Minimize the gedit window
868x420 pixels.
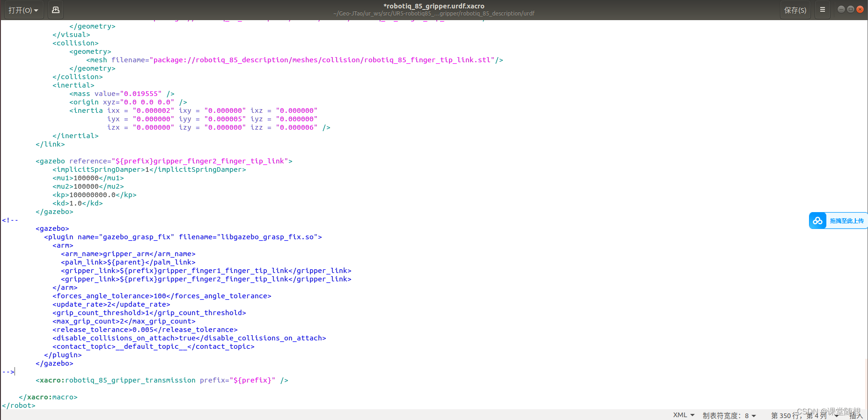(841, 9)
